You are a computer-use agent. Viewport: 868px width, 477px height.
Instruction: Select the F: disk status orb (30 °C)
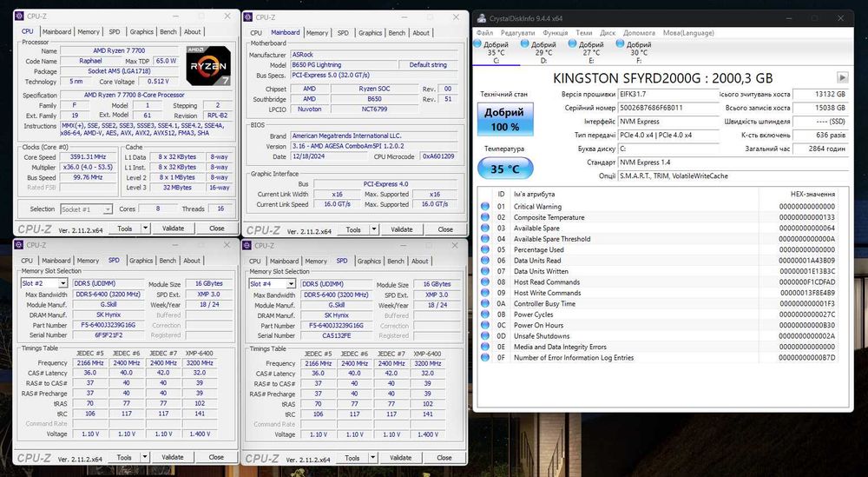(x=620, y=43)
